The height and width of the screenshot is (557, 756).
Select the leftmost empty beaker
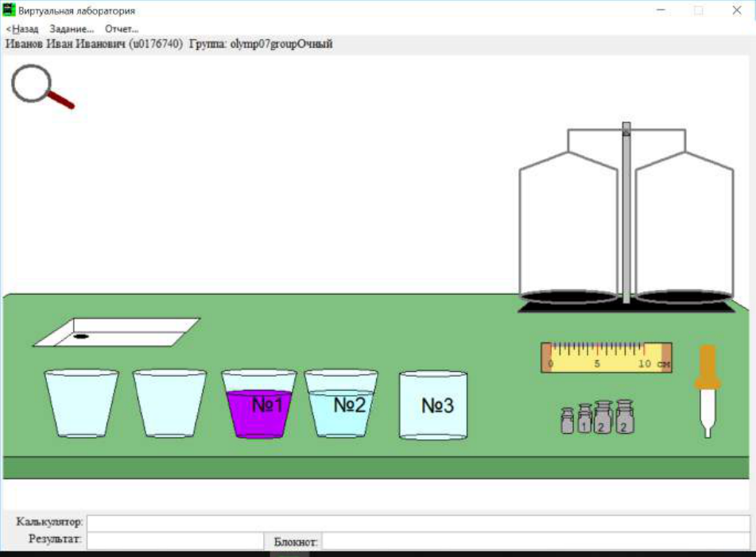coord(81,404)
